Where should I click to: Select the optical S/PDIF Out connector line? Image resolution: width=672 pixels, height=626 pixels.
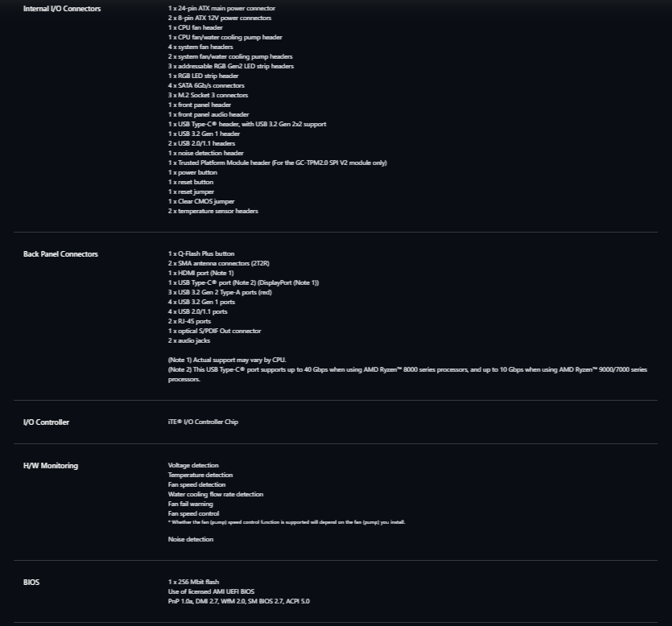point(214,332)
